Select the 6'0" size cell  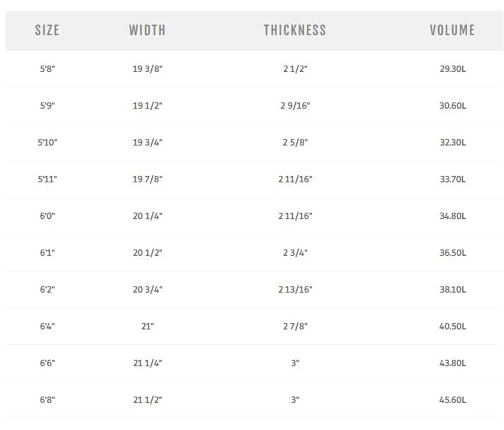pyautogui.click(x=47, y=216)
